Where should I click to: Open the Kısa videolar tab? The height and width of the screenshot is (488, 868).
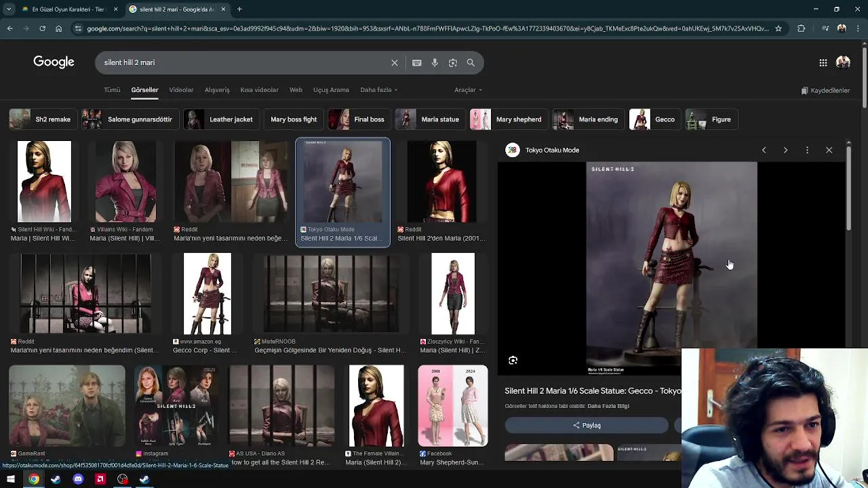(259, 90)
